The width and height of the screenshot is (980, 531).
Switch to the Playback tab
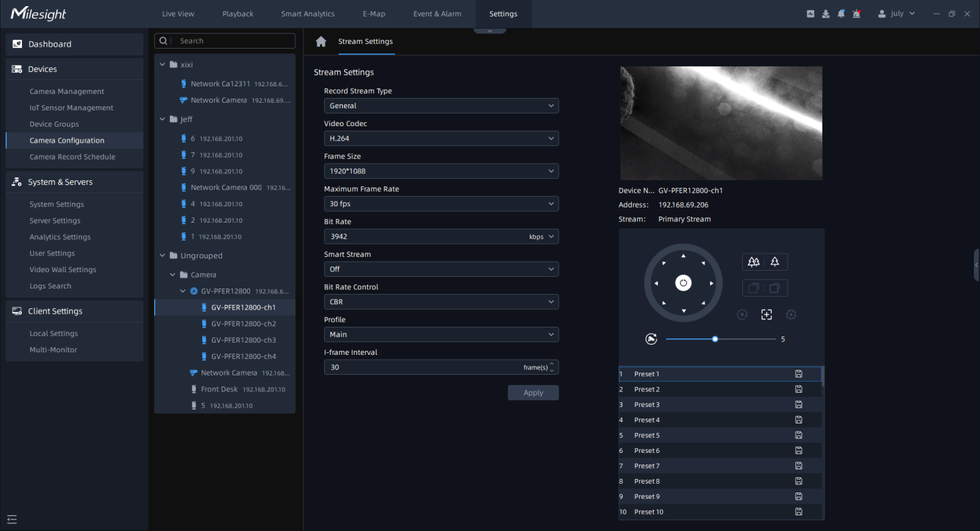point(238,14)
